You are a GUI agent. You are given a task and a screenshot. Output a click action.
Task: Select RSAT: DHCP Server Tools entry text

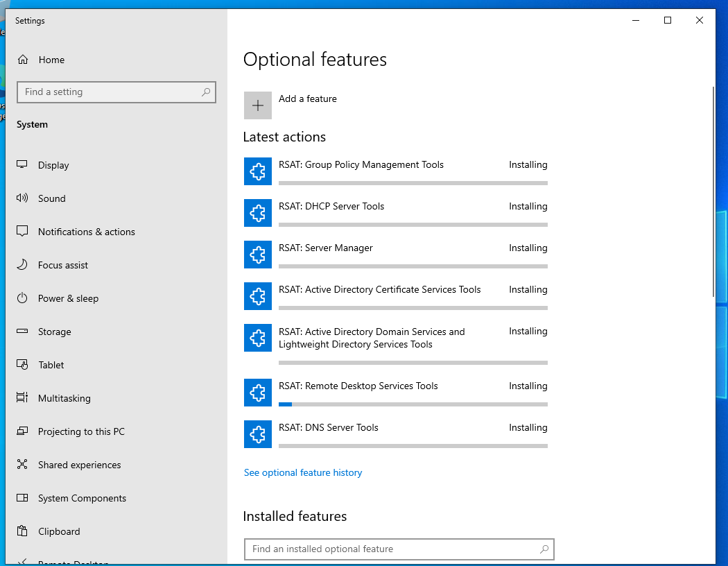pos(331,206)
